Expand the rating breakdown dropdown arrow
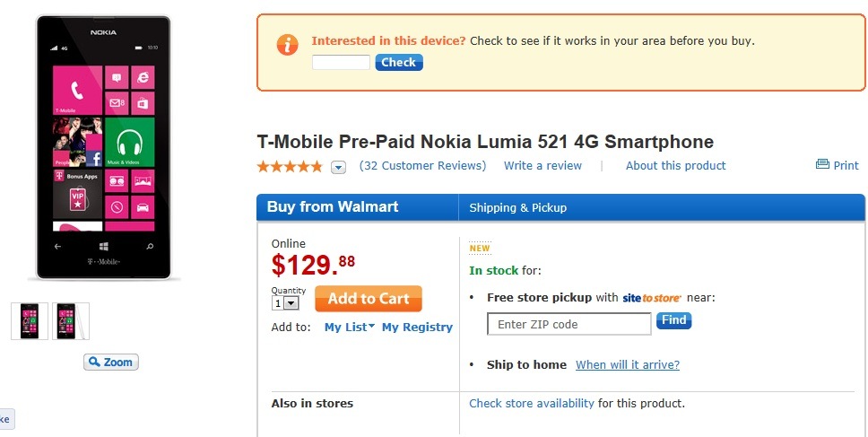 coord(338,167)
